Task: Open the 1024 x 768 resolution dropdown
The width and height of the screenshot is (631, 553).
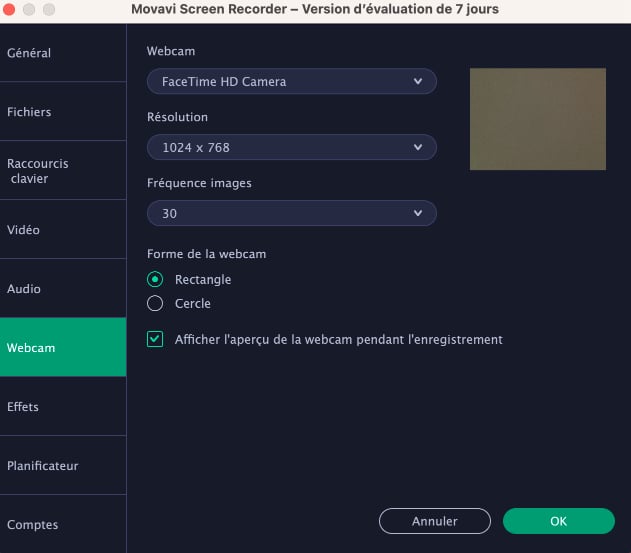Action: (291, 147)
